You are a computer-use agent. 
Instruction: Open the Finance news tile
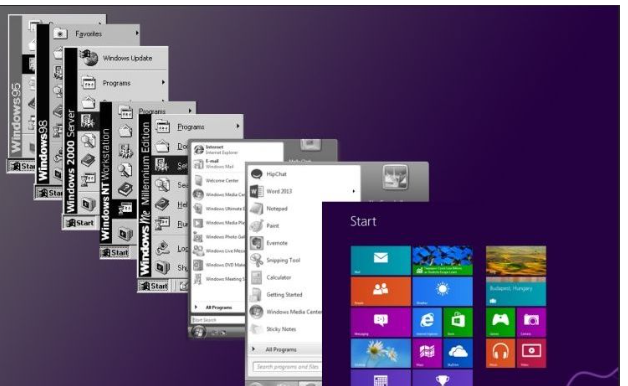coord(442,260)
